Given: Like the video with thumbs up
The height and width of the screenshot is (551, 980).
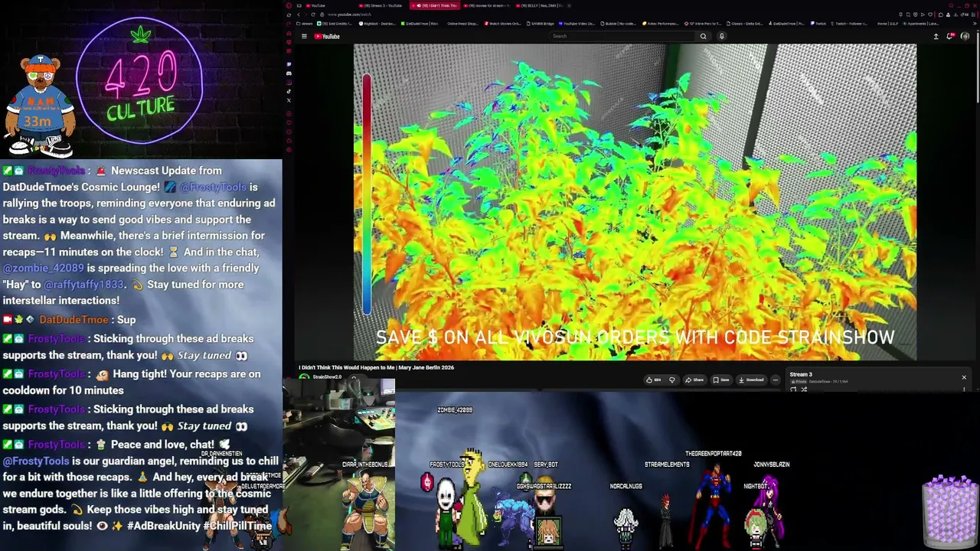Looking at the screenshot, I should pos(652,380).
